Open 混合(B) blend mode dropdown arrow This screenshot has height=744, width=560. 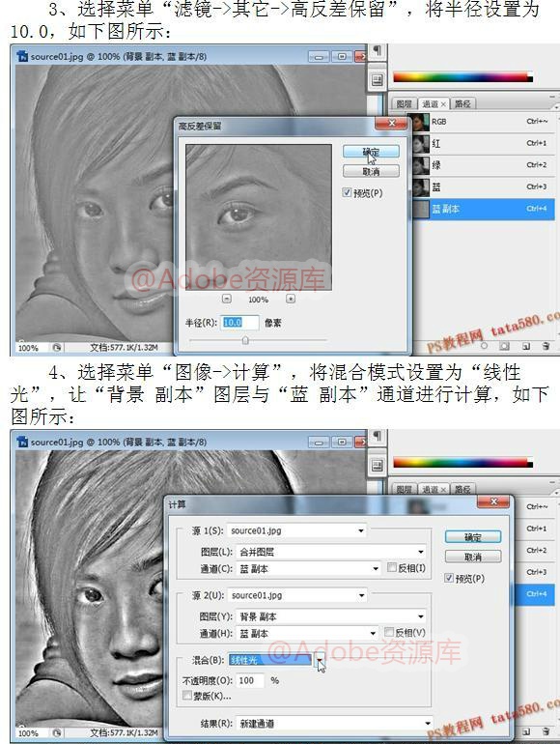coord(320,660)
